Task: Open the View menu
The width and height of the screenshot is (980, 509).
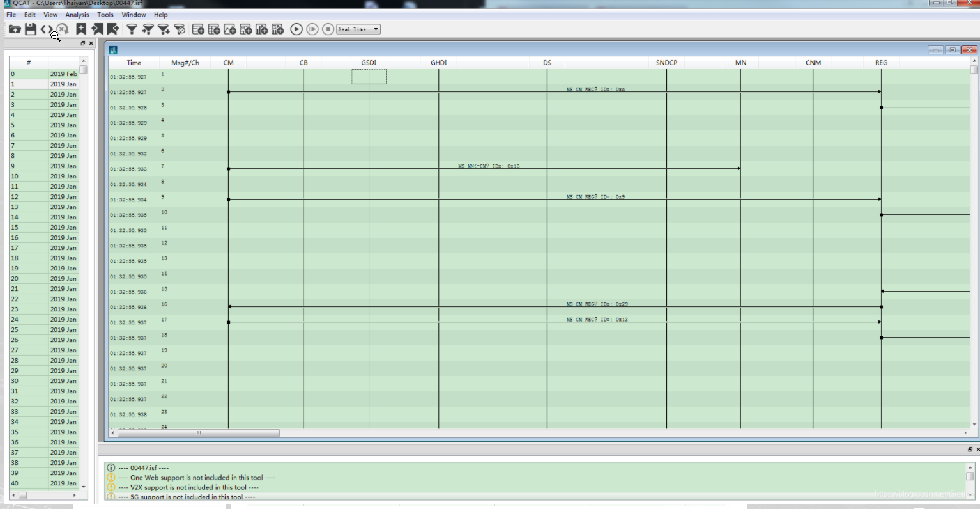Action: pyautogui.click(x=50, y=14)
